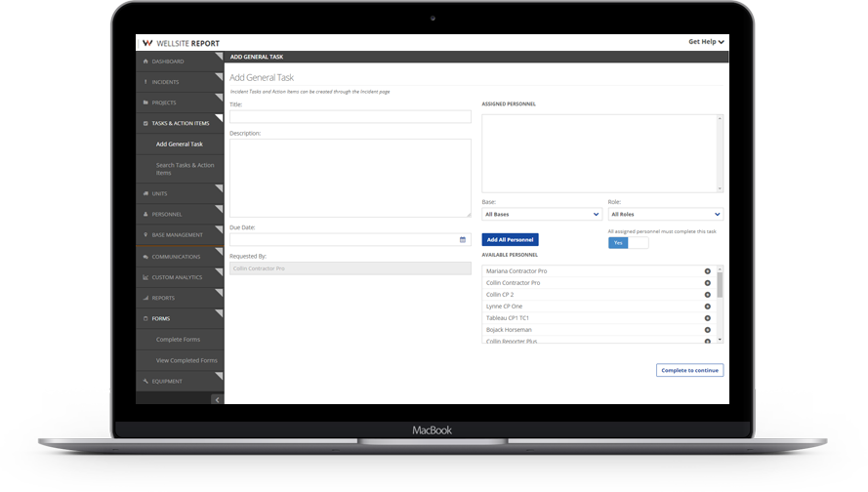Open Complete Forms submenu
The width and height of the screenshot is (868, 492).
point(180,340)
